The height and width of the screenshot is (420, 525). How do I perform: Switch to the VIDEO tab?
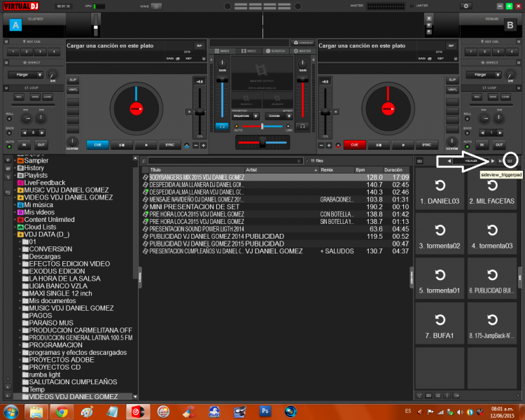pyautogui.click(x=248, y=51)
